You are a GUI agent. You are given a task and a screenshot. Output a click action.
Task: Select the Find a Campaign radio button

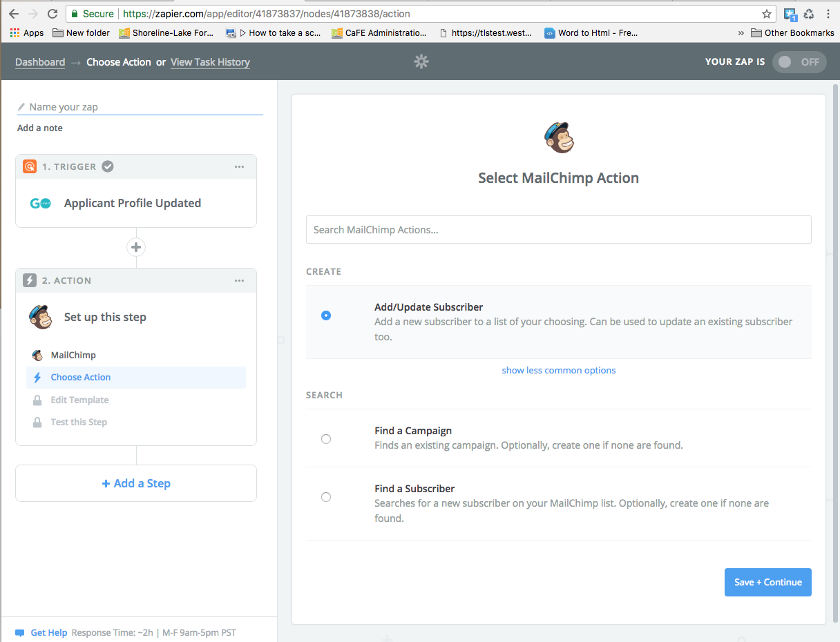click(326, 439)
